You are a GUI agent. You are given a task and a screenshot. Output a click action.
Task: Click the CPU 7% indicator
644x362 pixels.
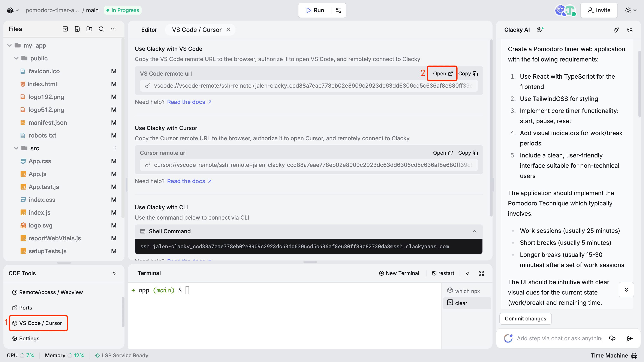(x=20, y=356)
